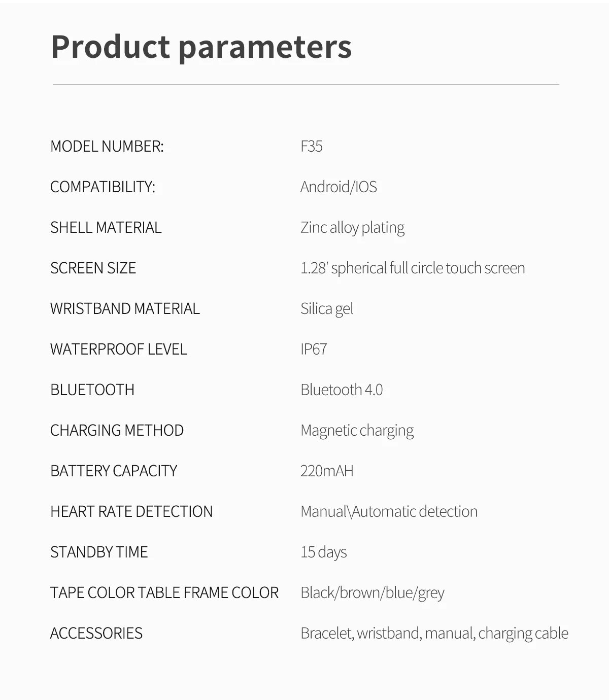Viewport: 609px width, 700px height.
Task: Select the MODEL NUMBER label
Action: coord(107,147)
